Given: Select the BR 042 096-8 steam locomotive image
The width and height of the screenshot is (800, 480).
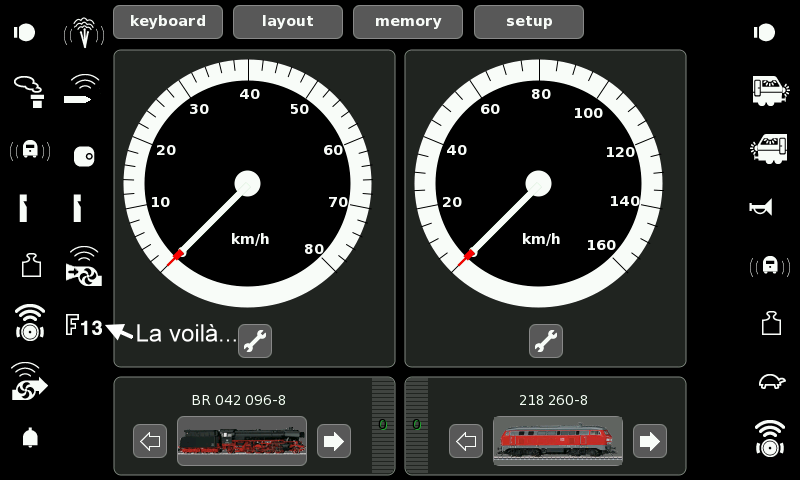Looking at the screenshot, I should (242, 441).
